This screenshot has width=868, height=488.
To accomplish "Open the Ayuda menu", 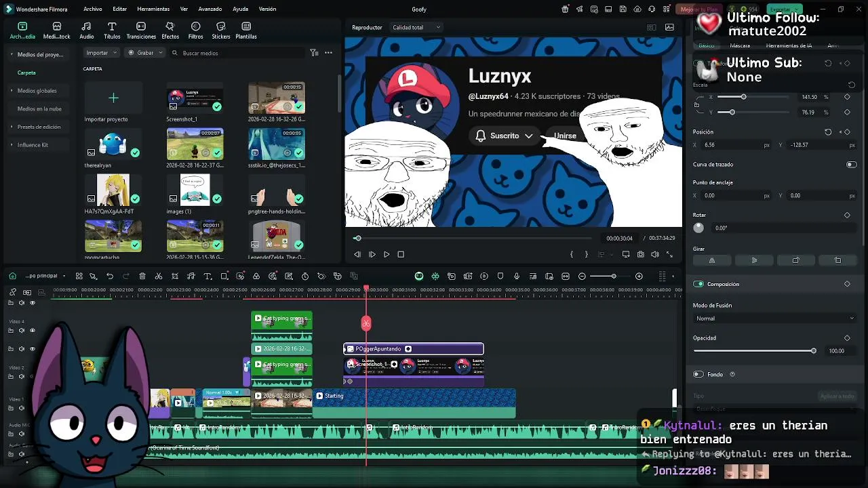I will click(x=240, y=9).
